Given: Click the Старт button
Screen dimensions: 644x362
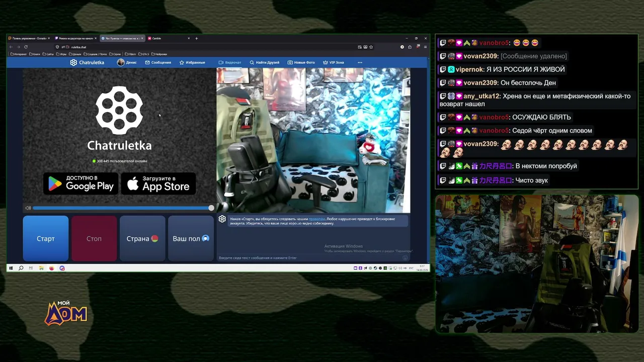Looking at the screenshot, I should click(46, 238).
